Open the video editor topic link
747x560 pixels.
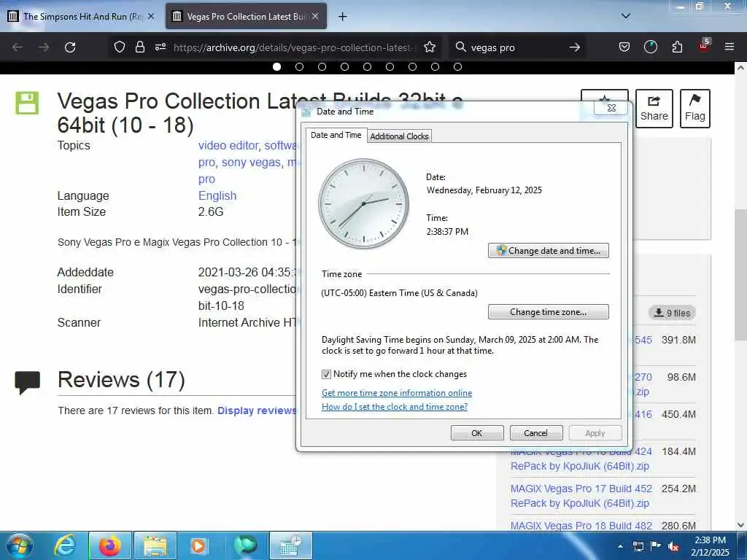pyautogui.click(x=228, y=145)
